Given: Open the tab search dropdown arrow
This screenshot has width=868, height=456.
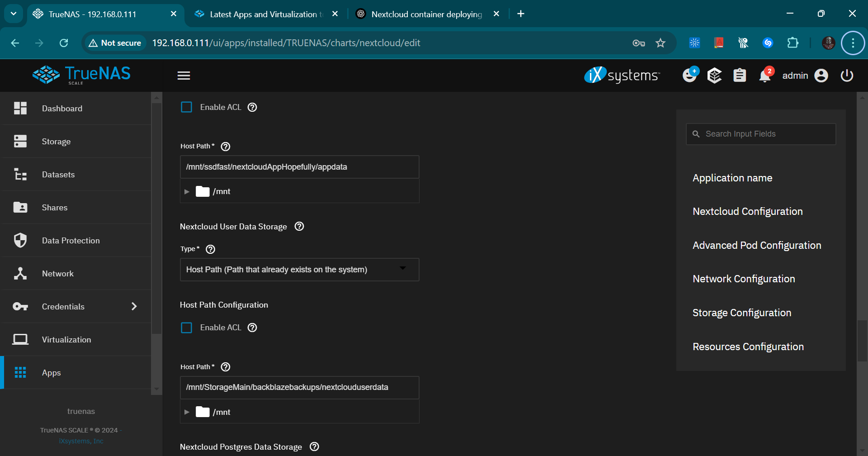Looking at the screenshot, I should click(x=14, y=14).
